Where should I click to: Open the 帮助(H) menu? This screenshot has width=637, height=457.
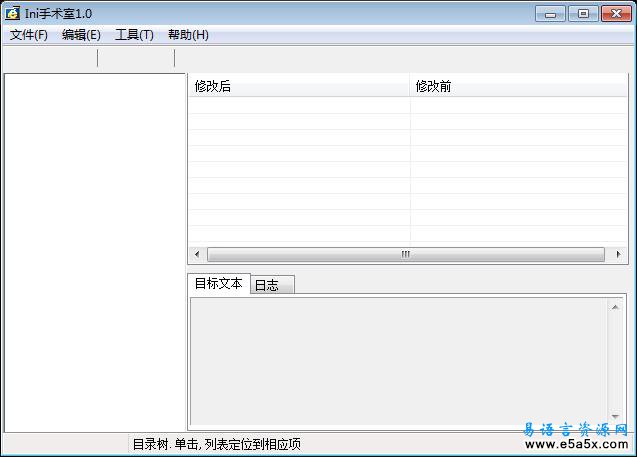coord(188,35)
